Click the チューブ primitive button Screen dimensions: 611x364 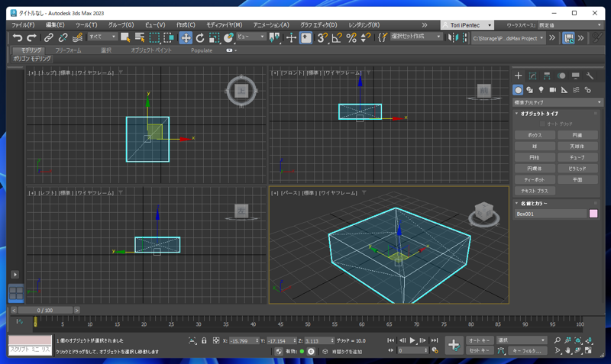[x=577, y=157]
